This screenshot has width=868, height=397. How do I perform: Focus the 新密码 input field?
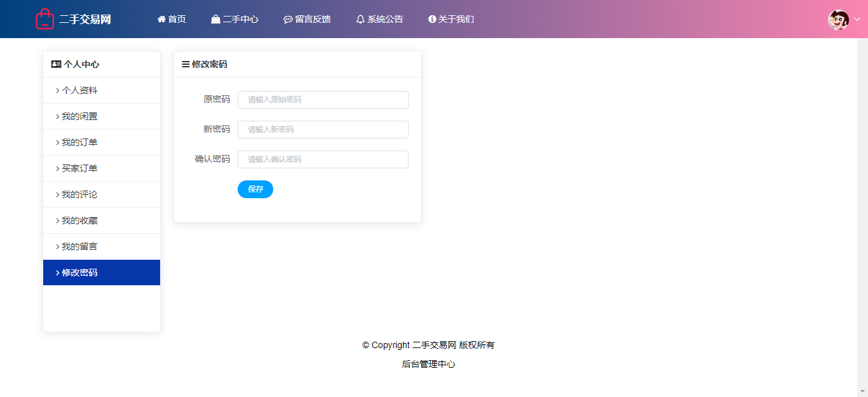point(323,130)
